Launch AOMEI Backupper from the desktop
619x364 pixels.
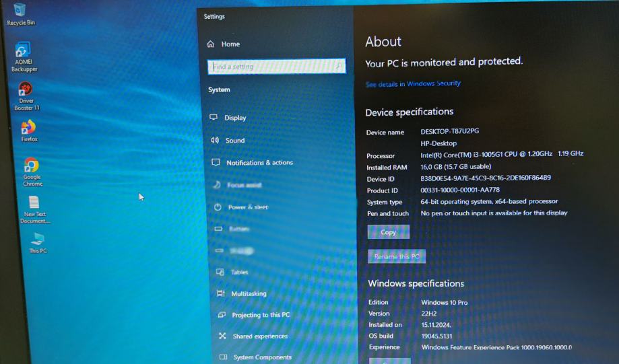[x=24, y=57]
